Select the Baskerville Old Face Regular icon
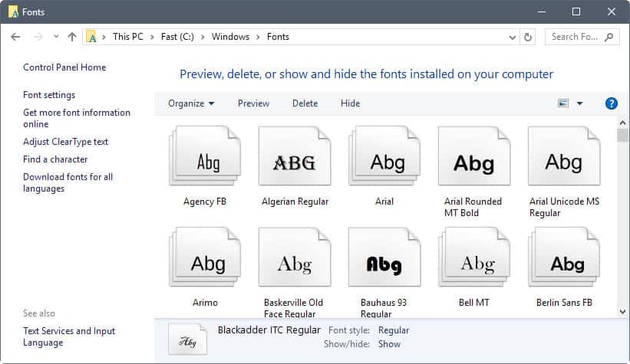Viewport: 630px width, 364px height. tap(295, 257)
